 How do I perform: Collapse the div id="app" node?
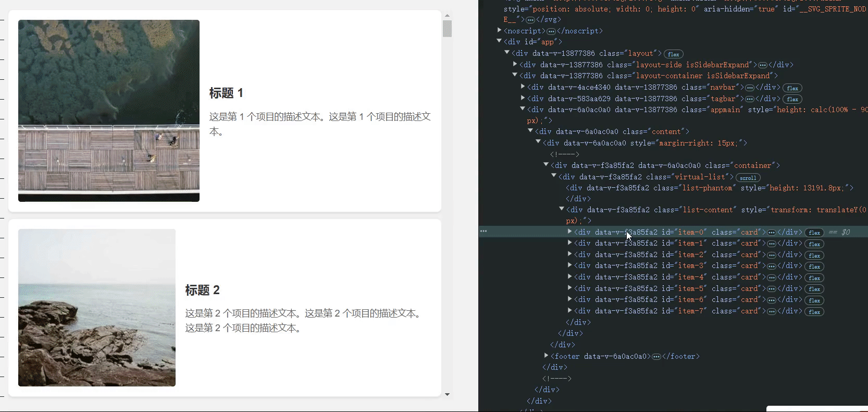point(499,41)
